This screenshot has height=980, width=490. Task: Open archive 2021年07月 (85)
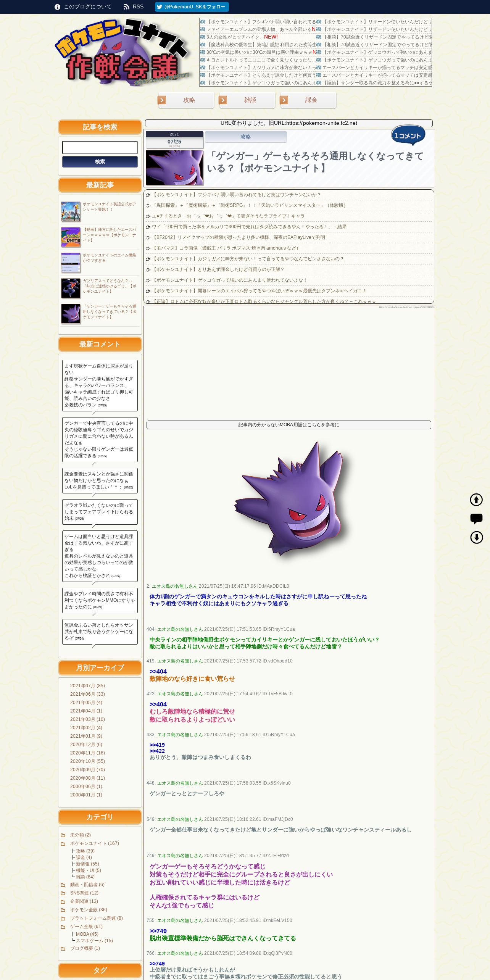tap(87, 686)
